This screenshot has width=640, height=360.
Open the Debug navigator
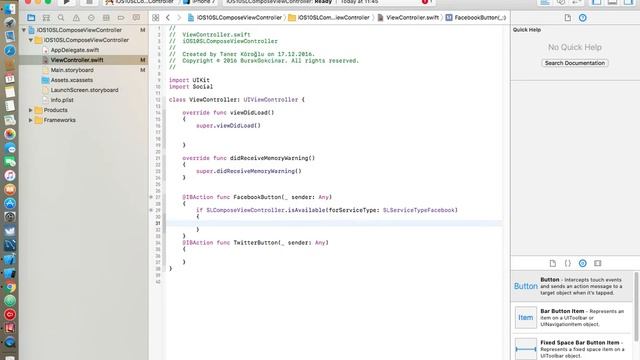coord(106,18)
